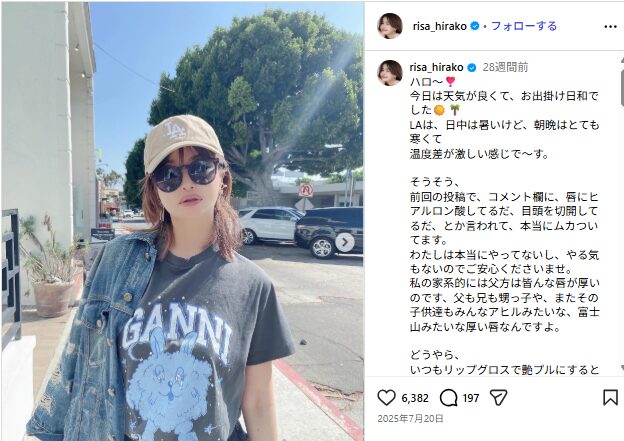
Task: Save the post with the bookmark icon
Action: pos(610,397)
